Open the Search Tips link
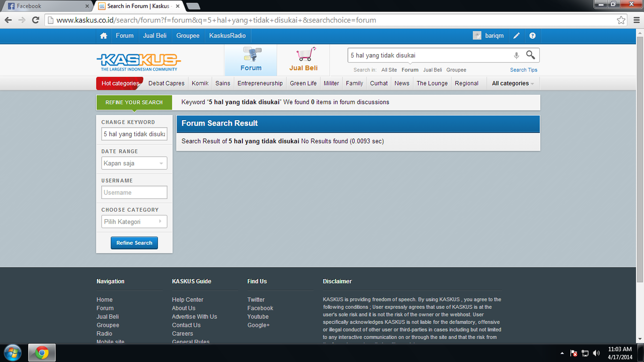 (524, 70)
